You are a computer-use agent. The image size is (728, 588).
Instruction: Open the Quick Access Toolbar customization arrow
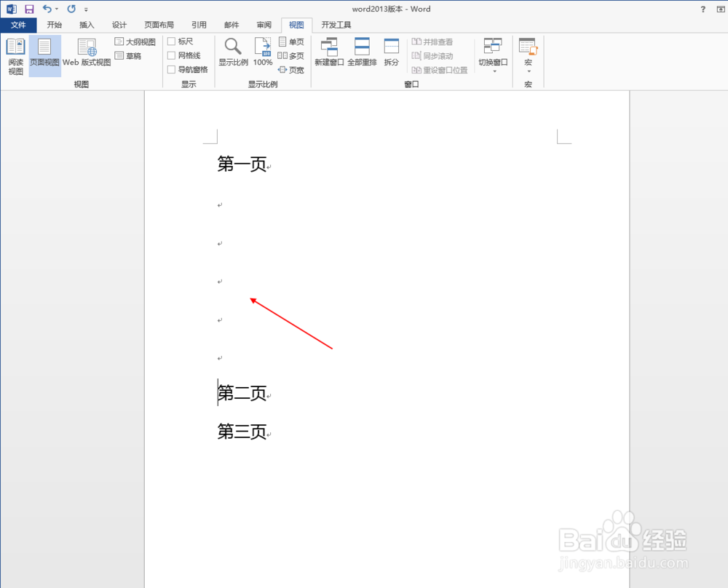click(87, 9)
